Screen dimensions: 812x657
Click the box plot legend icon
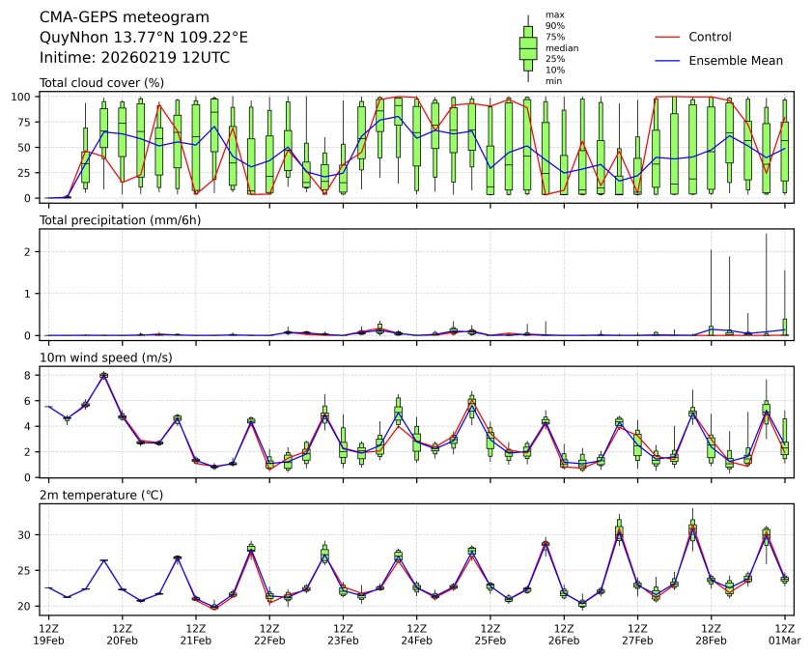click(x=528, y=47)
